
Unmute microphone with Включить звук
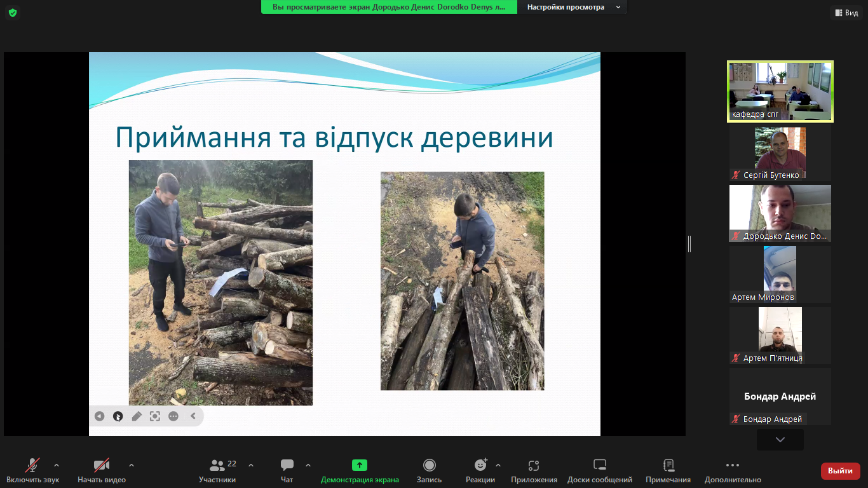(x=32, y=470)
